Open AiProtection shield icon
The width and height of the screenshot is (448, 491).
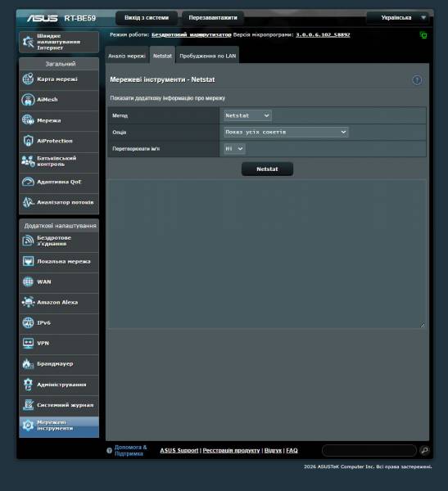click(28, 141)
